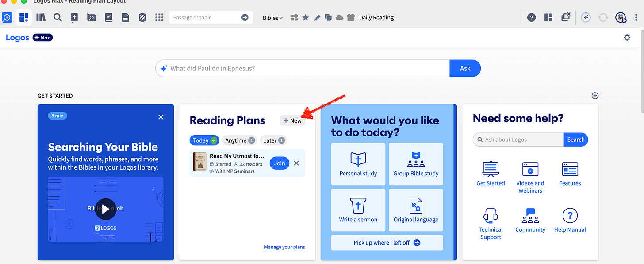The width and height of the screenshot is (644, 264).
Task: Follow the Manage your plans link
Action: point(284,247)
